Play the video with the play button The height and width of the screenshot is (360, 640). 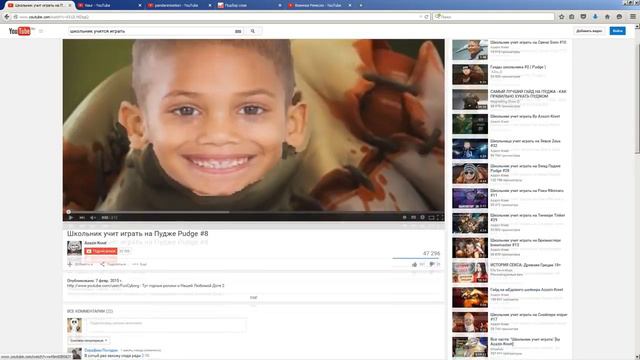[x=70, y=218]
